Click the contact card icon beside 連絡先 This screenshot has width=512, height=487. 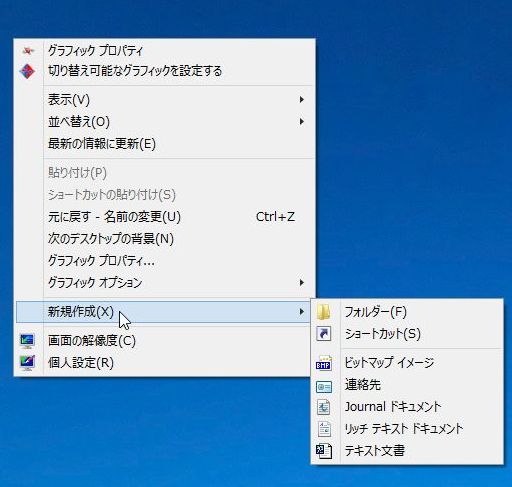coord(324,387)
